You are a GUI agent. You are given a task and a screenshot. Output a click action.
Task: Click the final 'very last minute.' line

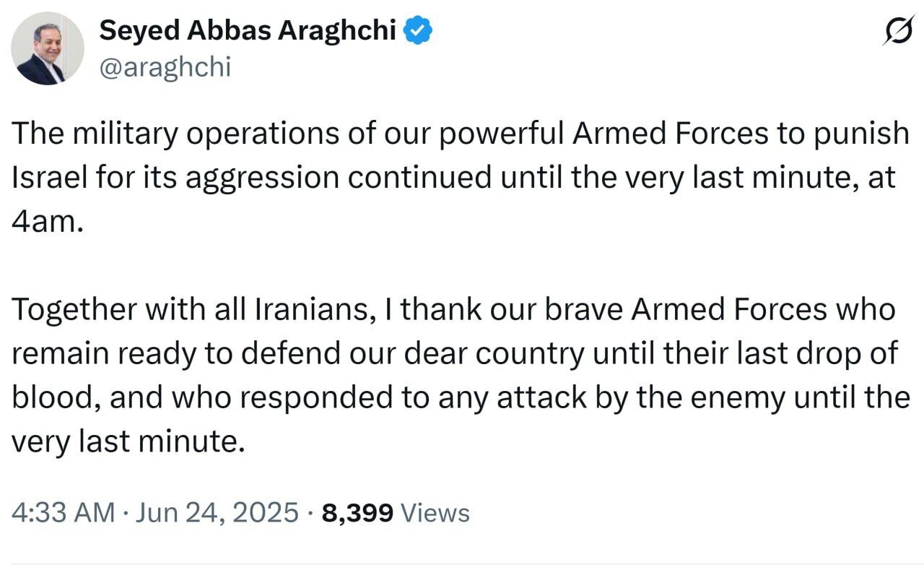(123, 441)
